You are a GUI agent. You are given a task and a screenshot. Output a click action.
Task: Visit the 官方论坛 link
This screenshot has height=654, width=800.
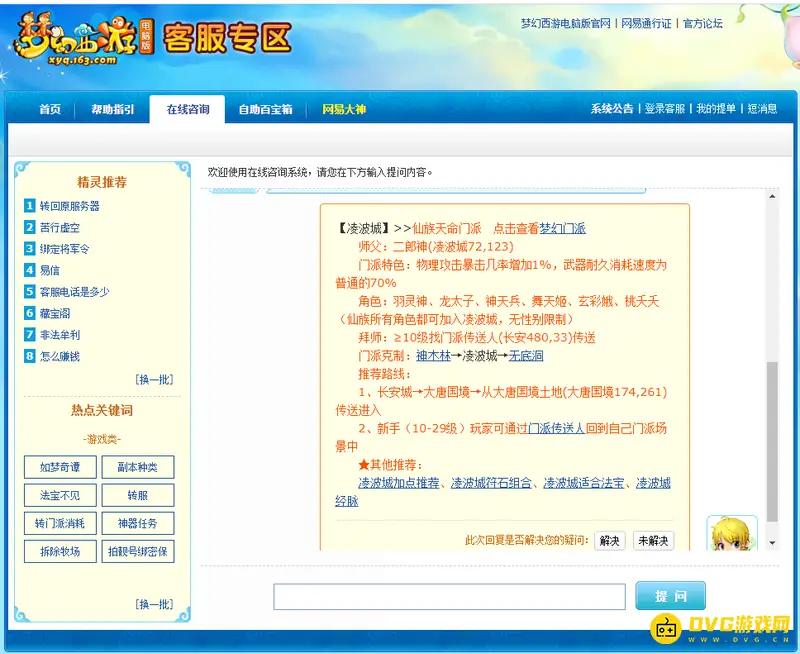pos(703,23)
